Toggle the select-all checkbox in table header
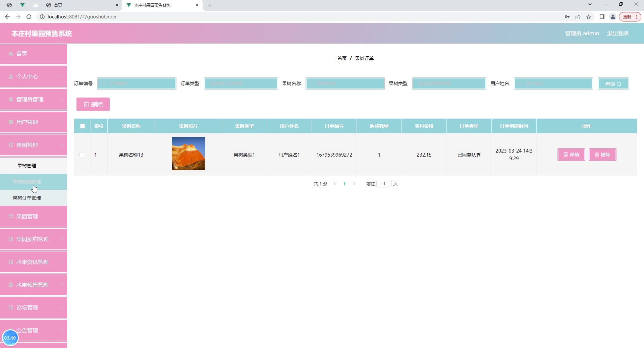The width and height of the screenshot is (644, 348). pos(83,126)
